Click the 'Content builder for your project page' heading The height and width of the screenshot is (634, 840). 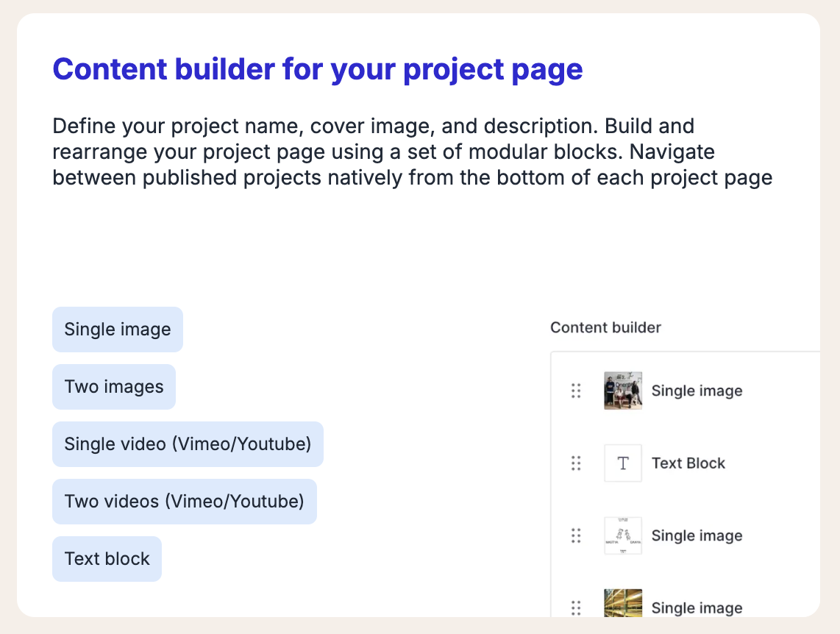pos(318,70)
